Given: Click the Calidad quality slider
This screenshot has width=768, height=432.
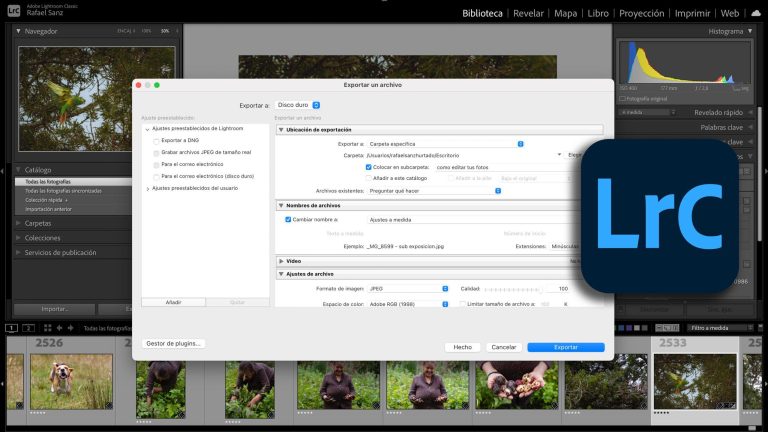Looking at the screenshot, I should (x=513, y=289).
